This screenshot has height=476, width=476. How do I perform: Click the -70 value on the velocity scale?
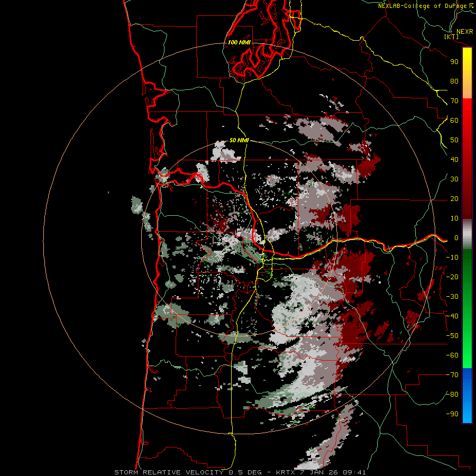pyautogui.click(x=452, y=375)
